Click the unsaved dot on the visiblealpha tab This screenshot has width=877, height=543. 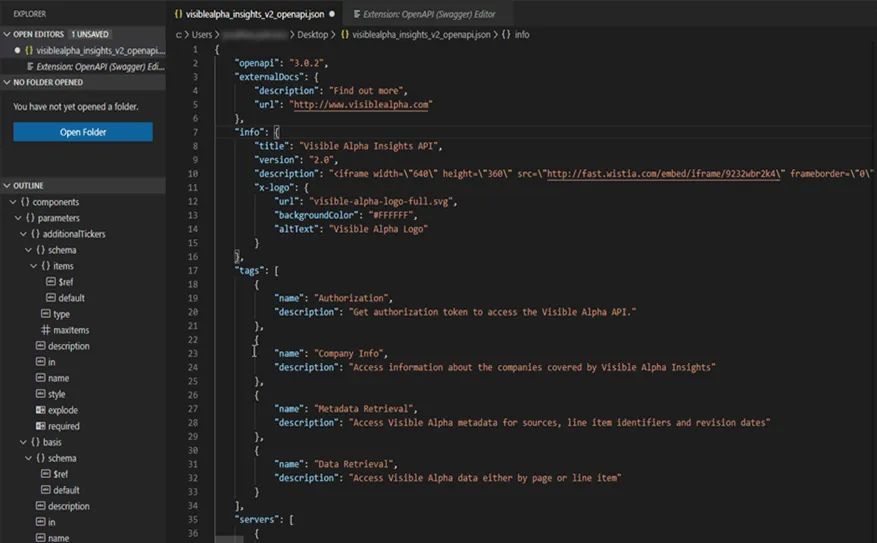click(332, 14)
